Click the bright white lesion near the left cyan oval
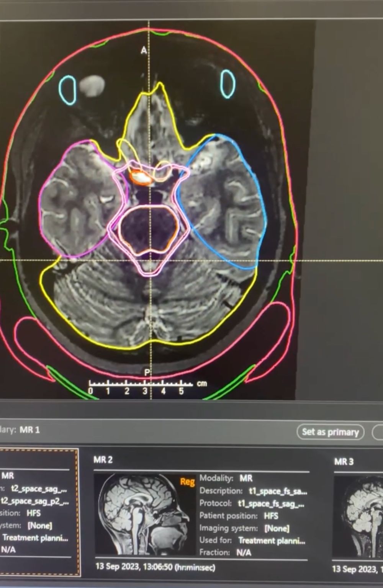 [x=92, y=86]
